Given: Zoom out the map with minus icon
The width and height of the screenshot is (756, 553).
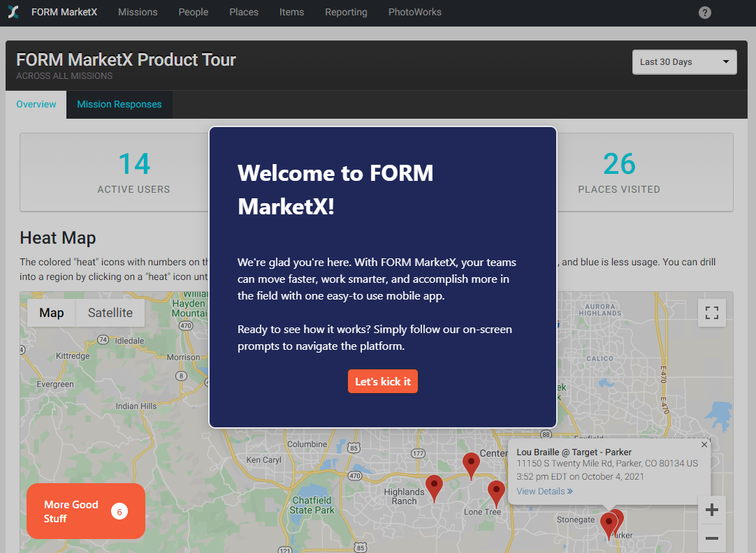Looking at the screenshot, I should pyautogui.click(x=712, y=538).
